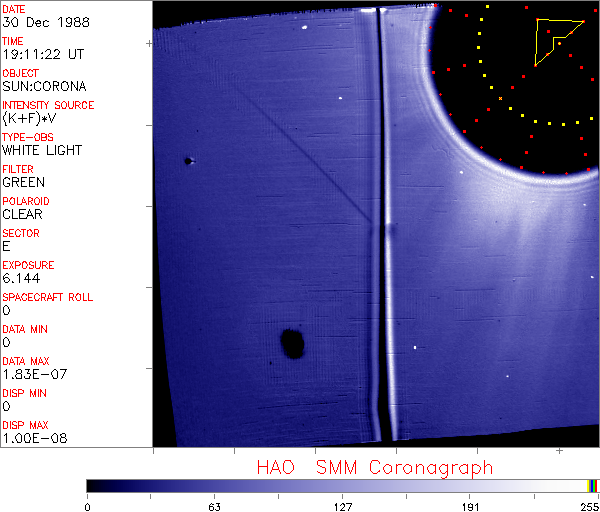Select the SUN:CORONA object value
Screen dimensions: 600x512
point(44,86)
